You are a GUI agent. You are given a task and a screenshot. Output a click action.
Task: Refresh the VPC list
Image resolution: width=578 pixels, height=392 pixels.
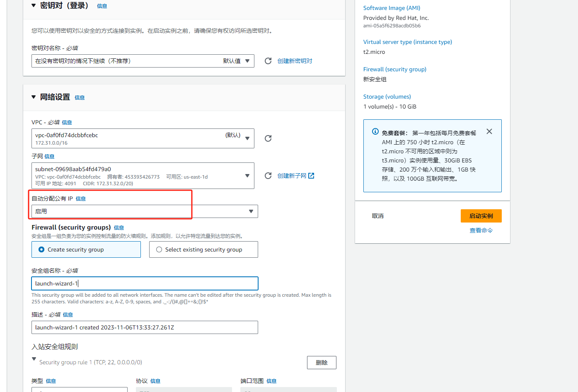coord(268,138)
